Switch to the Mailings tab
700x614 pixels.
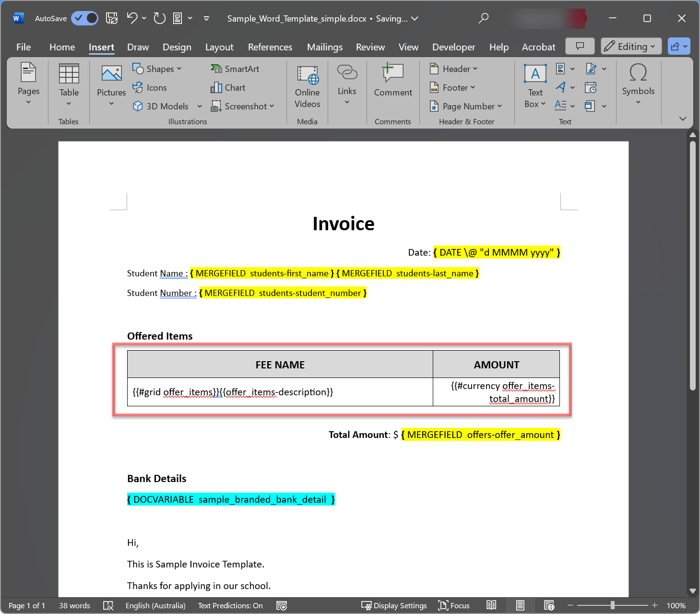pos(324,47)
